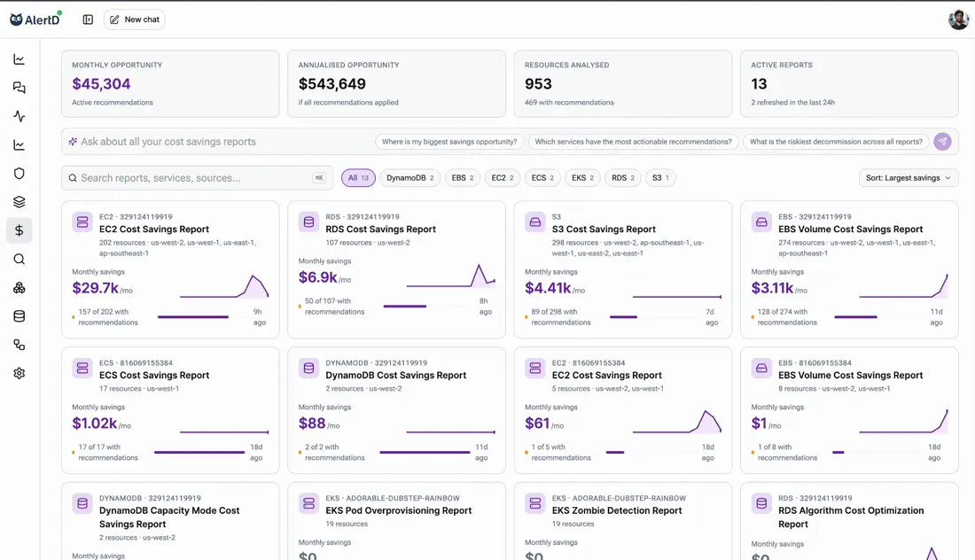The width and height of the screenshot is (975, 560).
Task: Start a New chat
Action: tap(135, 19)
